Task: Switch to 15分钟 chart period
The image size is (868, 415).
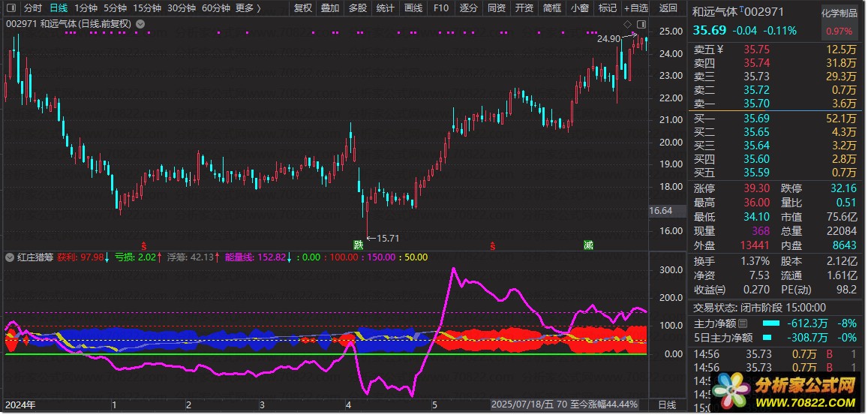Action: click(147, 8)
